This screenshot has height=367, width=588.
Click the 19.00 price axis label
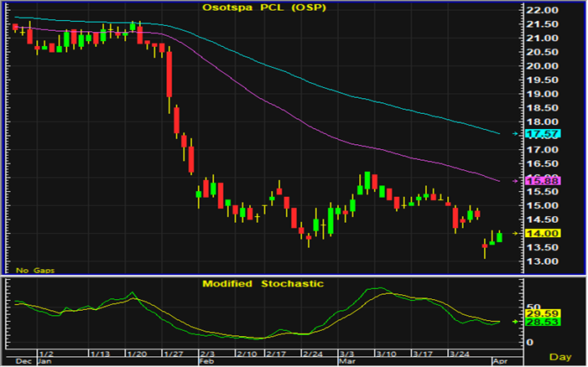(x=542, y=94)
